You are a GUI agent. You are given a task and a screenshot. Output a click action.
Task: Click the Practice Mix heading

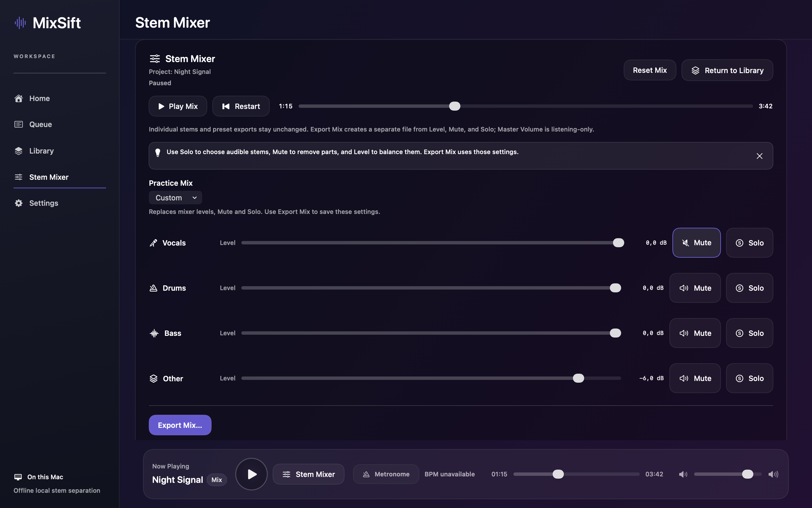[171, 183]
